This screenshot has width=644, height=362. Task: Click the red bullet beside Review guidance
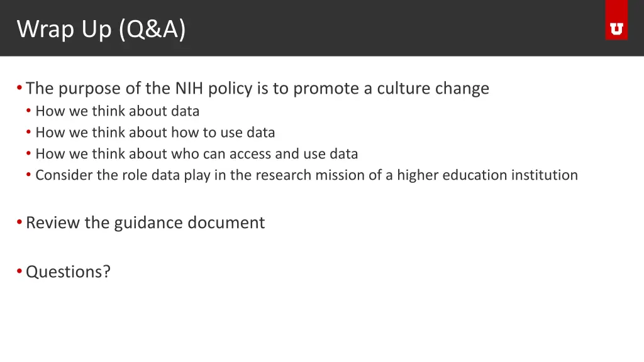coord(19,222)
